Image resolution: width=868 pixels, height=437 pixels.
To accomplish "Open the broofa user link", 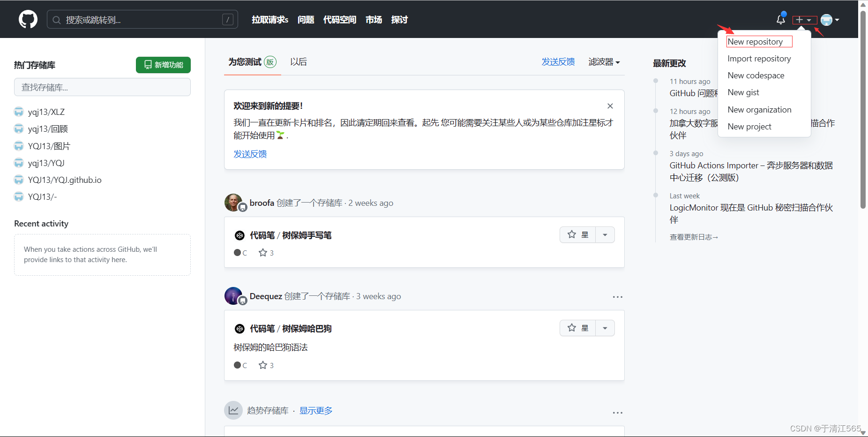I will coord(262,203).
